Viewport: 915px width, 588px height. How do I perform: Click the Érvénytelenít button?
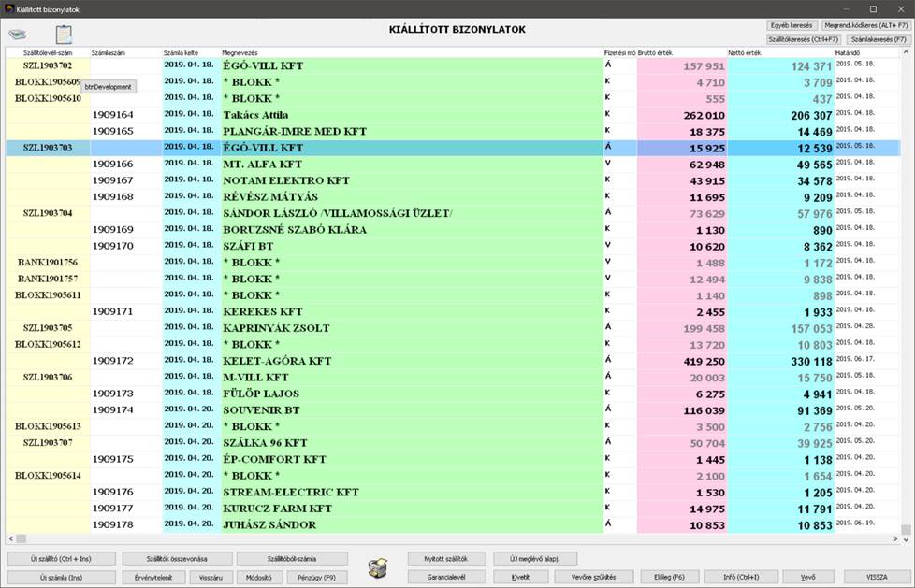click(x=154, y=578)
